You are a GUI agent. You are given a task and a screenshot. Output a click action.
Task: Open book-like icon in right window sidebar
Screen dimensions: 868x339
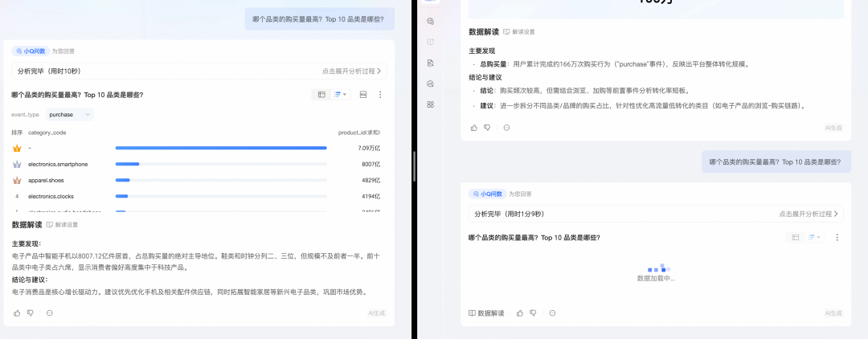431,42
